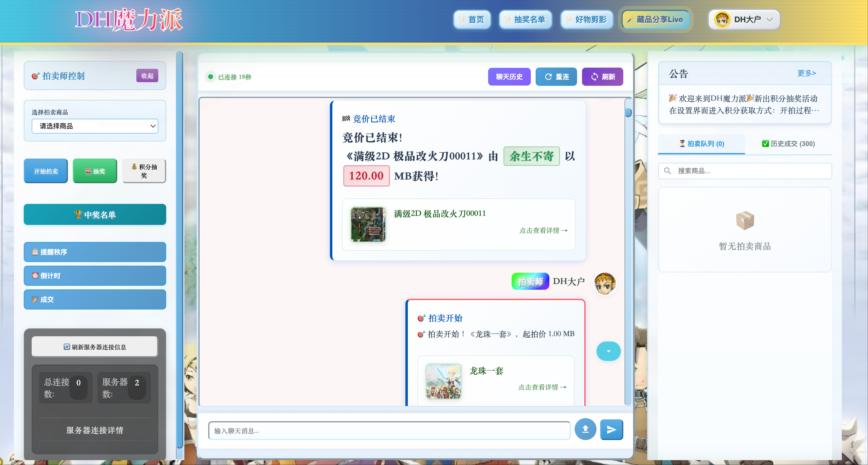868x465 pixels.
Task: Open 积分抽奖 points lottery
Action: (144, 171)
